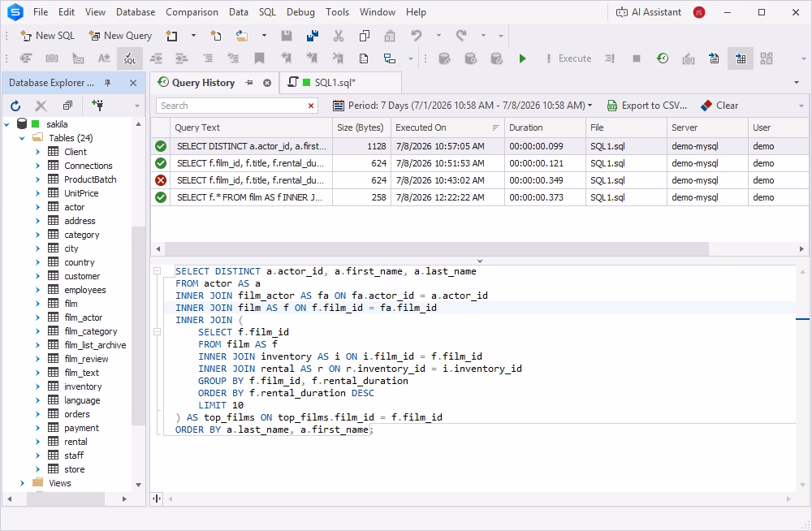Click the Increase Indent icon
812x531 pixels.
click(181, 58)
